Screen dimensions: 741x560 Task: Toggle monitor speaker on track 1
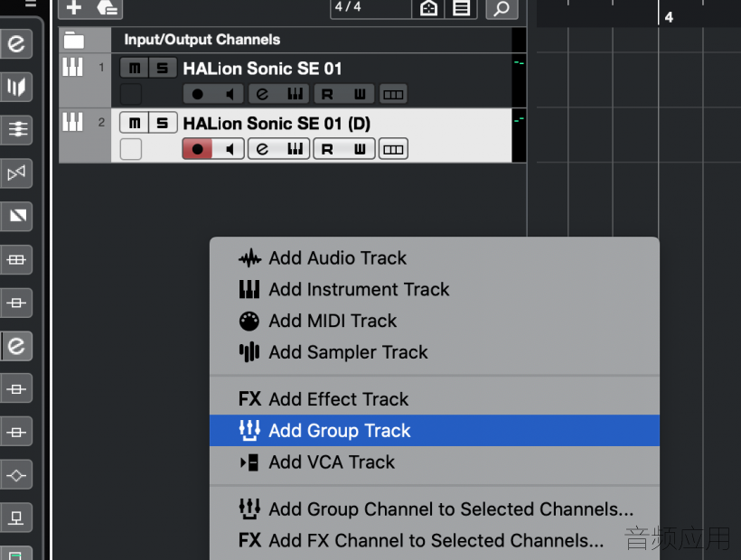click(x=230, y=95)
